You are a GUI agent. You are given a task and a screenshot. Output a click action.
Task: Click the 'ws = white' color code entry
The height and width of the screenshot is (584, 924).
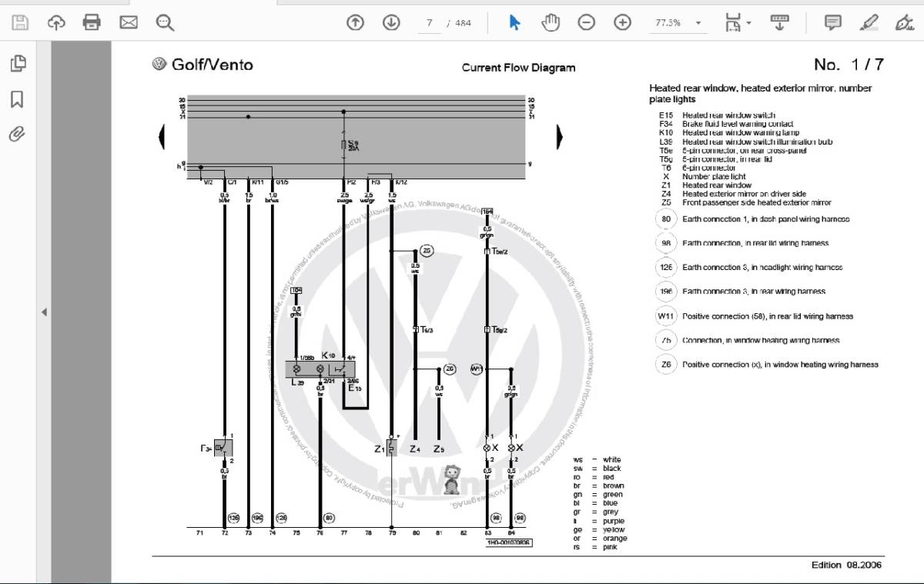598,459
